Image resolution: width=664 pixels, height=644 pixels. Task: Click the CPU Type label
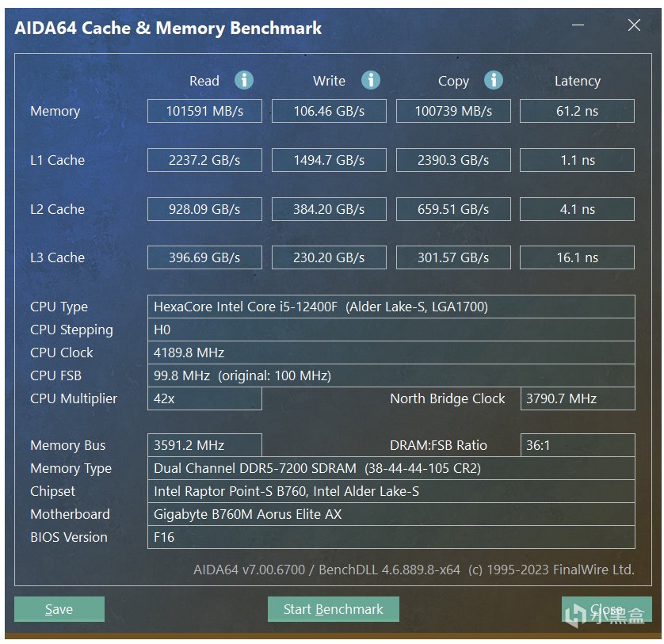tap(59, 307)
